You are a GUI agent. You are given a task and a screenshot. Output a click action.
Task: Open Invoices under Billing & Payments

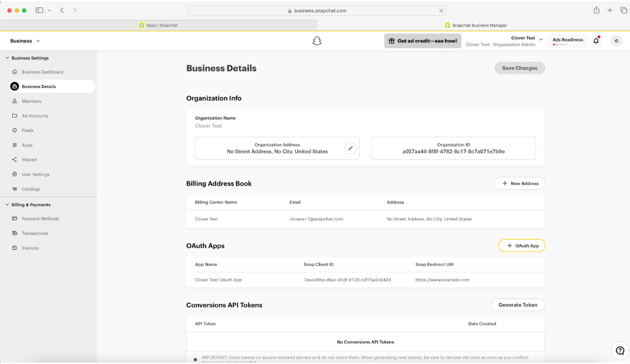point(30,248)
